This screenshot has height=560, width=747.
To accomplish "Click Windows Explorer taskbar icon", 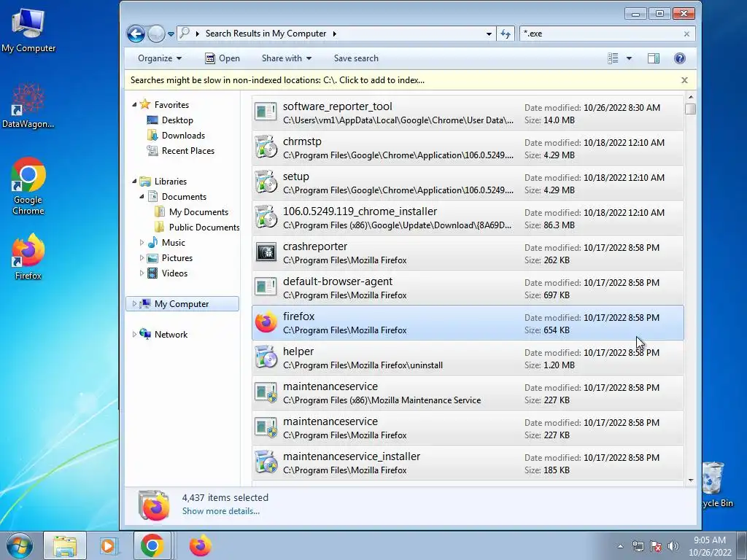I will tap(65, 545).
